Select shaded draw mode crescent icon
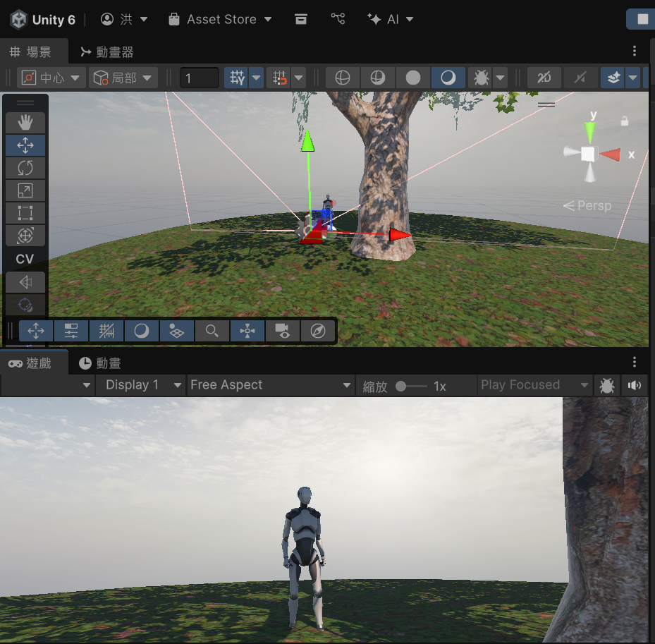The width and height of the screenshot is (655, 644). coord(448,78)
